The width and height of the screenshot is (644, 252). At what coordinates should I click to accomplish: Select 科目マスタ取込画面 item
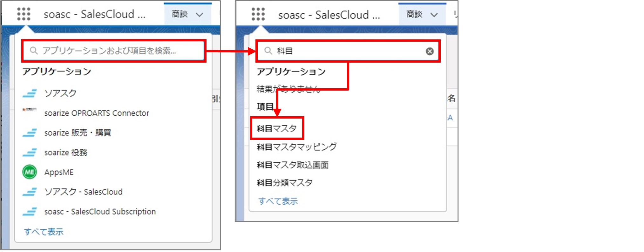pos(293,165)
